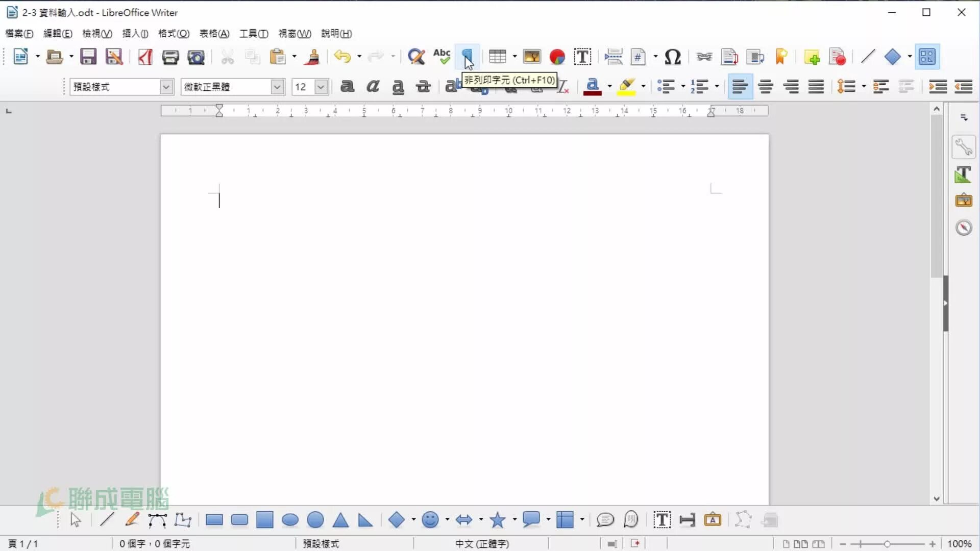Open the 表格 menu
Image resolution: width=980 pixels, height=551 pixels.
[x=214, y=34]
